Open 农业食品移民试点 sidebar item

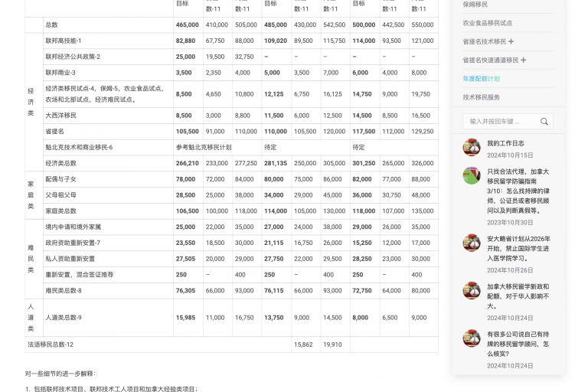[487, 23]
